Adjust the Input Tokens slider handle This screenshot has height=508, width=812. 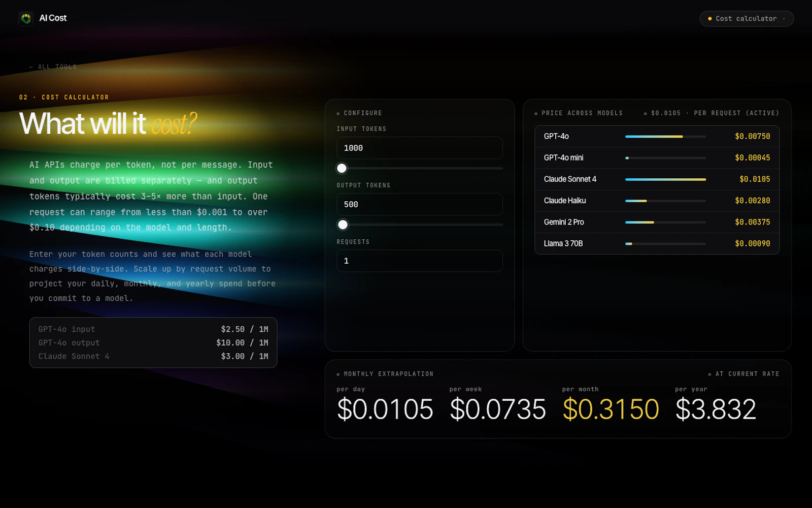point(342,168)
